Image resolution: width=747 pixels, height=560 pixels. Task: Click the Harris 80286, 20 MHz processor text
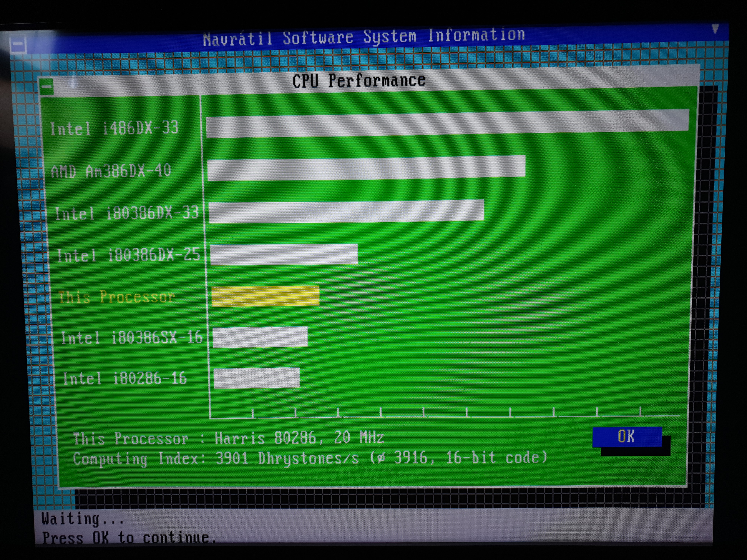pos(299,438)
